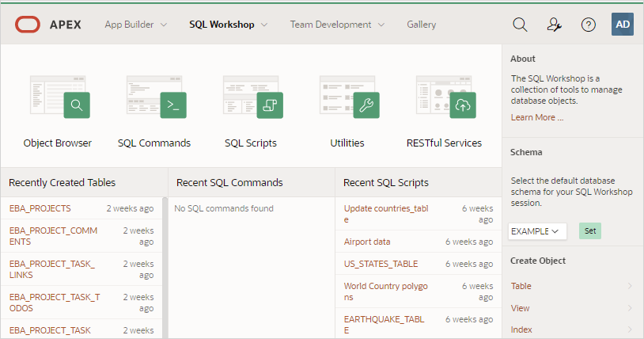This screenshot has width=644, height=339.
Task: Click the Recently Created Tables heading
Action: (62, 182)
